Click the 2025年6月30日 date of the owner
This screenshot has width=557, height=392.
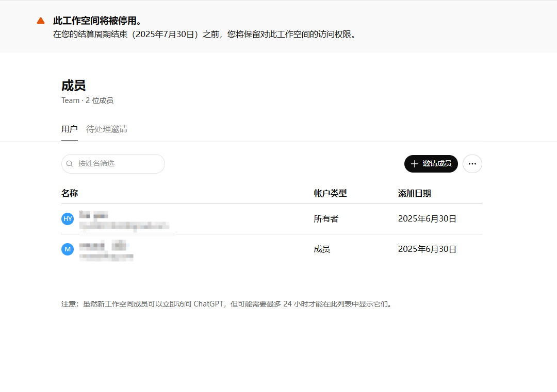427,218
